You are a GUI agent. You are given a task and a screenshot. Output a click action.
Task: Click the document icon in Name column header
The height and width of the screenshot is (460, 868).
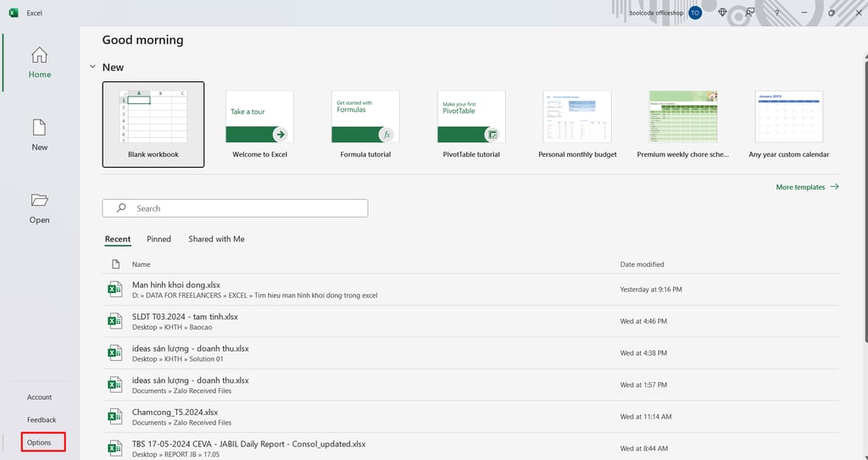[115, 264]
